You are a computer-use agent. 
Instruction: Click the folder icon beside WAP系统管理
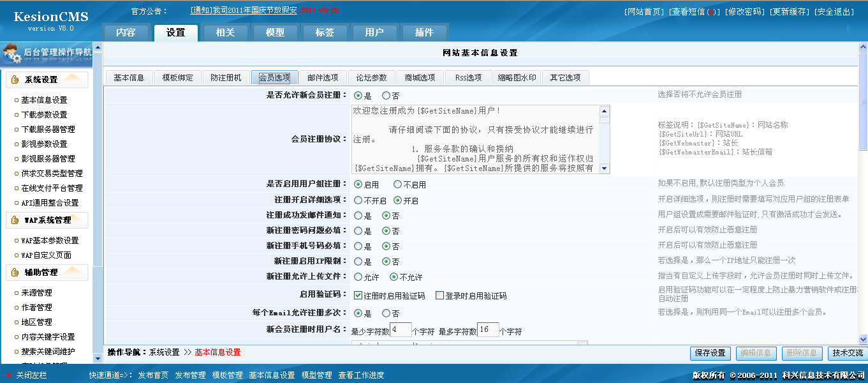(15, 220)
